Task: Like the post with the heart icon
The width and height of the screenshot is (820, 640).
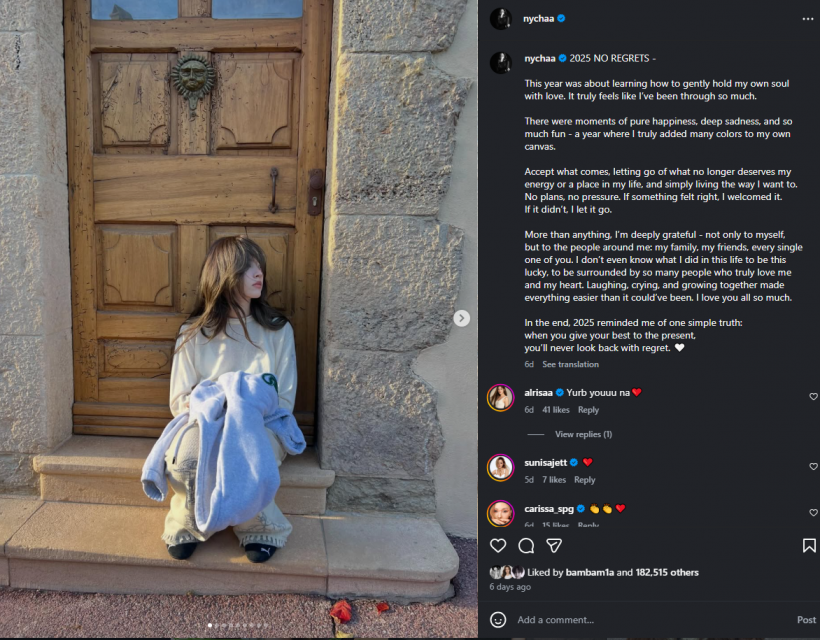Action: click(x=498, y=546)
